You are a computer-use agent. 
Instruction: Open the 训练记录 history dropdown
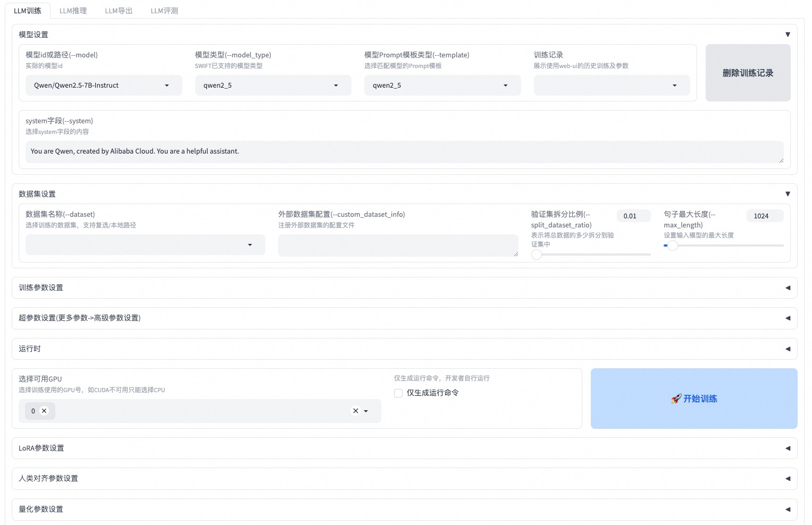(674, 86)
